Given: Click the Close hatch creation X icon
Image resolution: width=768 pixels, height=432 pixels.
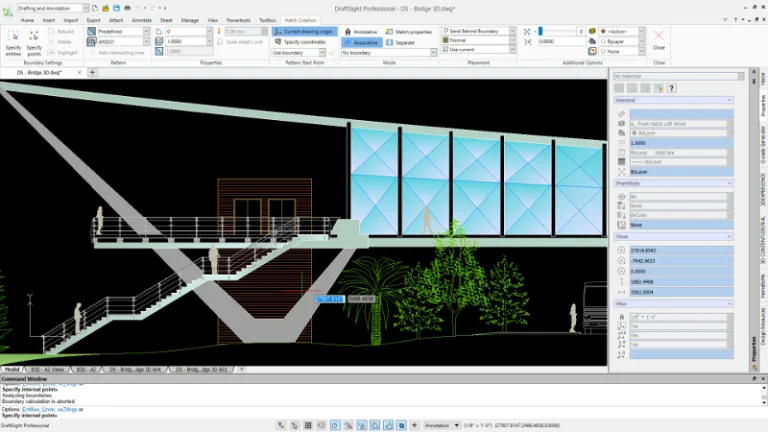Looking at the screenshot, I should click(x=658, y=36).
